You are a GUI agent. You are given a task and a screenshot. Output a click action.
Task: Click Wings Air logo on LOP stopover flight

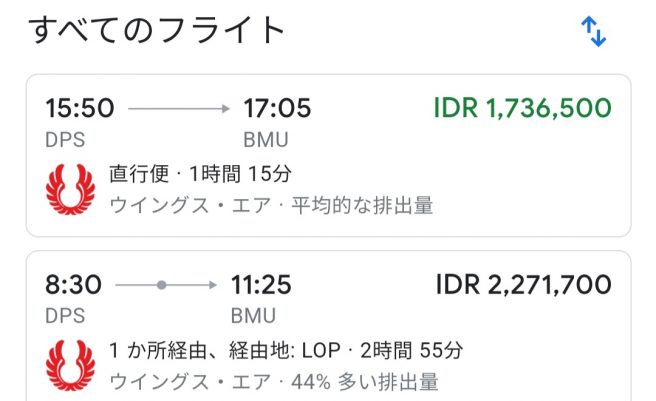[x=70, y=365]
